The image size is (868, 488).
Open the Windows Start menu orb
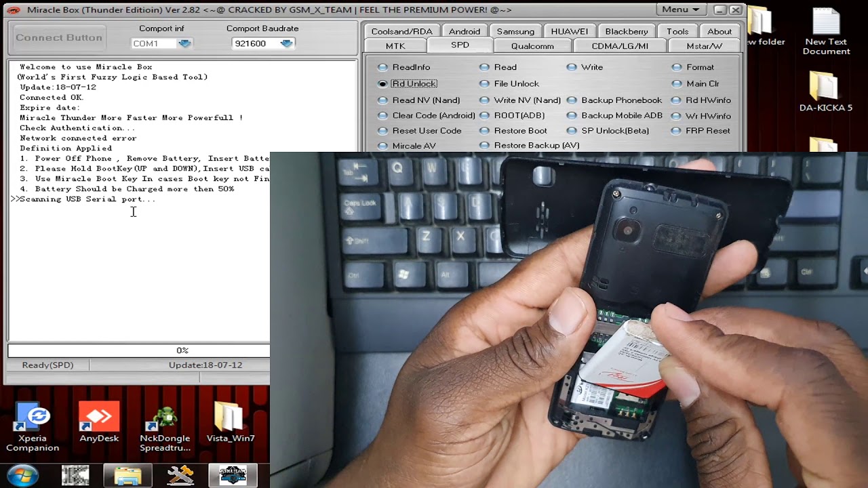(22, 476)
